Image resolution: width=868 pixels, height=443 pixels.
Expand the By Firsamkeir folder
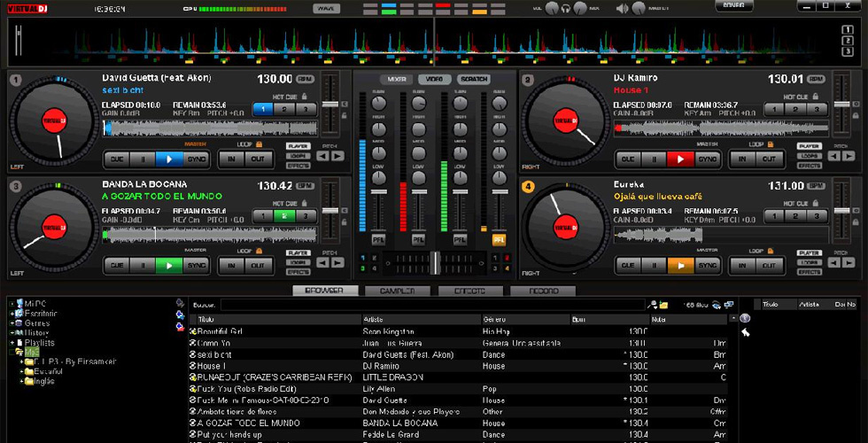click(22, 361)
